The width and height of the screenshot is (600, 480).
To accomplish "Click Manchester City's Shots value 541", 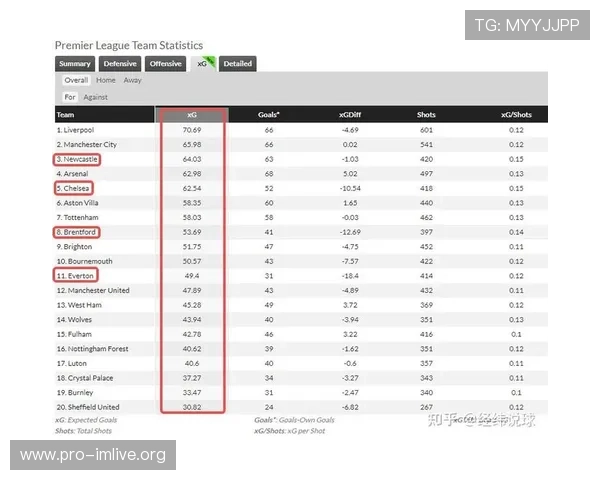I will (x=426, y=145).
